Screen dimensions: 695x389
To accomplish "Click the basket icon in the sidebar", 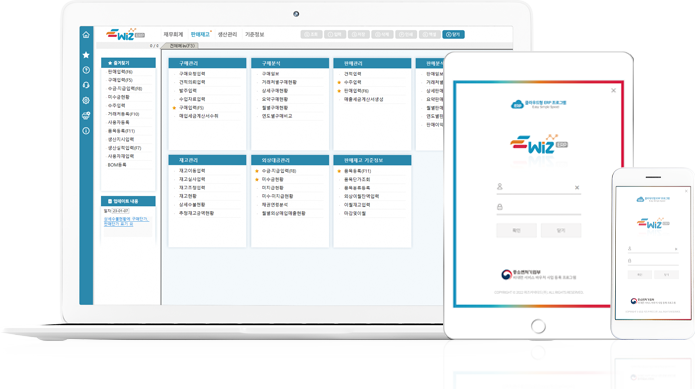I will point(86,116).
